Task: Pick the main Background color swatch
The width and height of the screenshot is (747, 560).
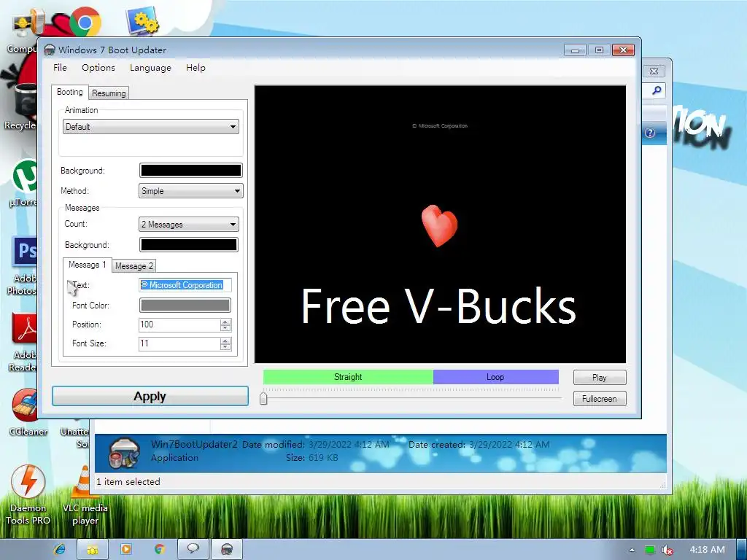Action: pyautogui.click(x=190, y=171)
